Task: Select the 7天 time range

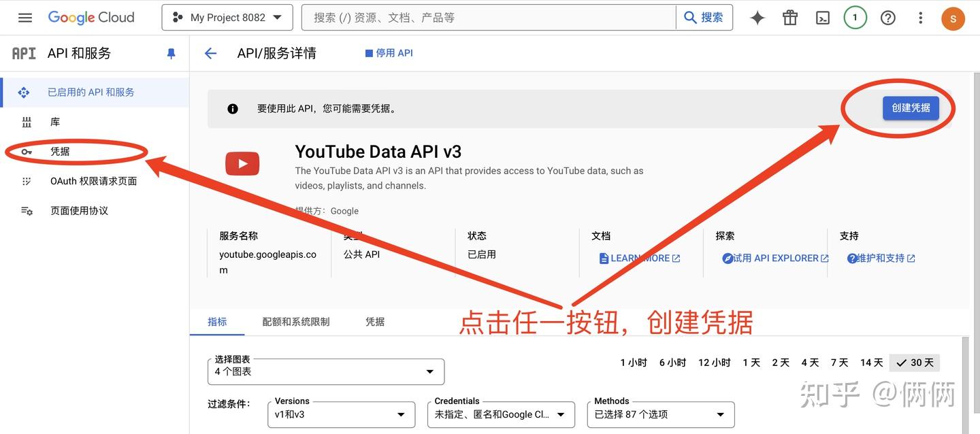Action: pyautogui.click(x=839, y=362)
